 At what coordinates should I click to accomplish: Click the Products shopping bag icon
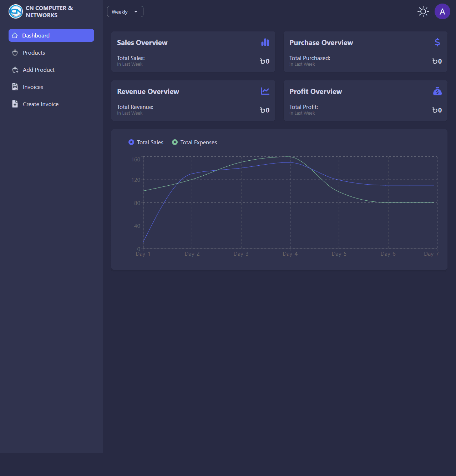click(15, 52)
